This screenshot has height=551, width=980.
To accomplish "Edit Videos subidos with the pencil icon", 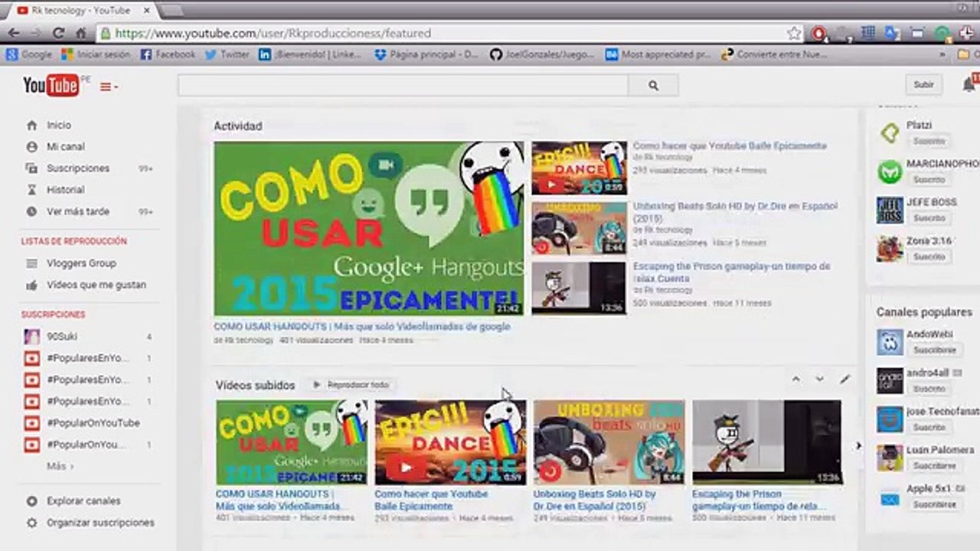I will (x=844, y=380).
